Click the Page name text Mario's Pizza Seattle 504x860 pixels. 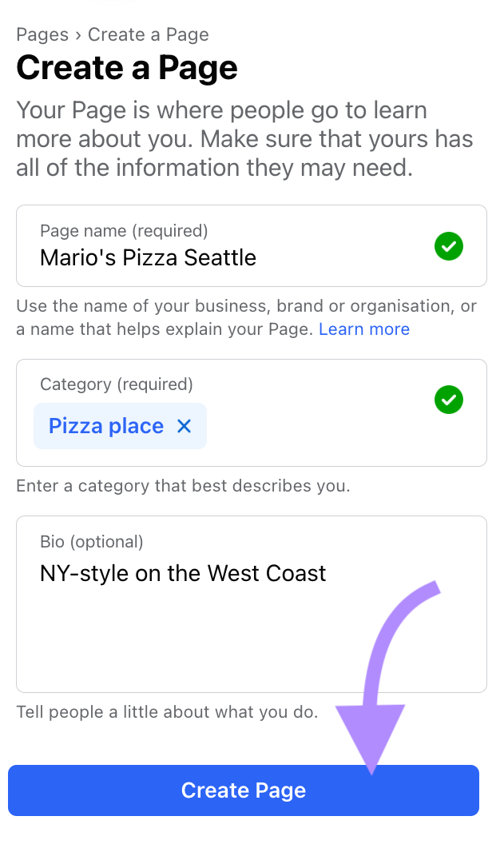coord(148,257)
